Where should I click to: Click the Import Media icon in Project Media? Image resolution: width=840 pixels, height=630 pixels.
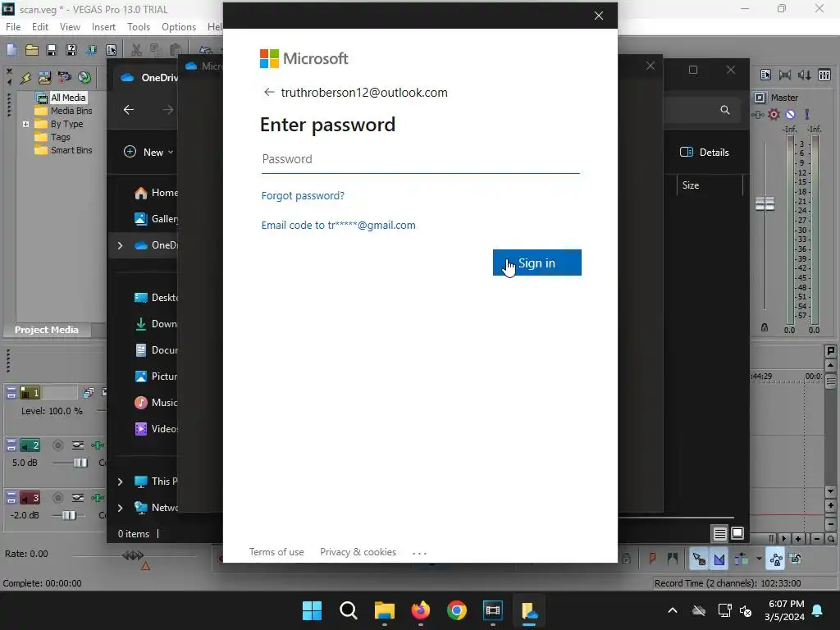45,78
